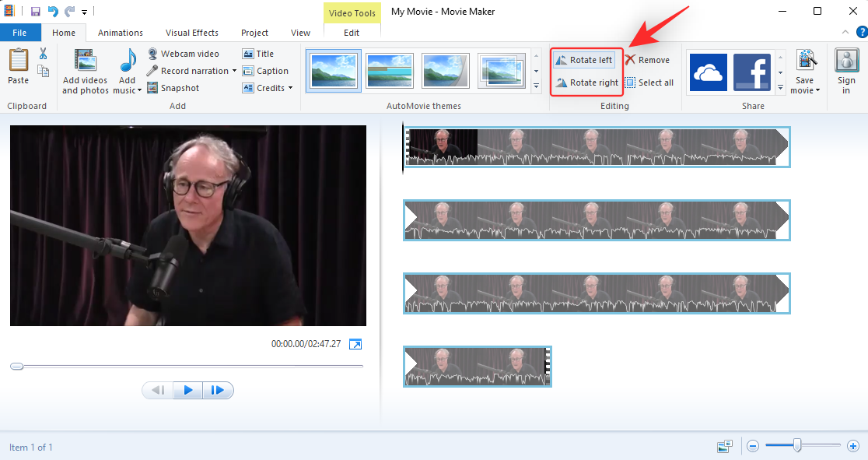The height and width of the screenshot is (460, 868).
Task: Select the last short storyboard clip row
Action: [x=478, y=367]
